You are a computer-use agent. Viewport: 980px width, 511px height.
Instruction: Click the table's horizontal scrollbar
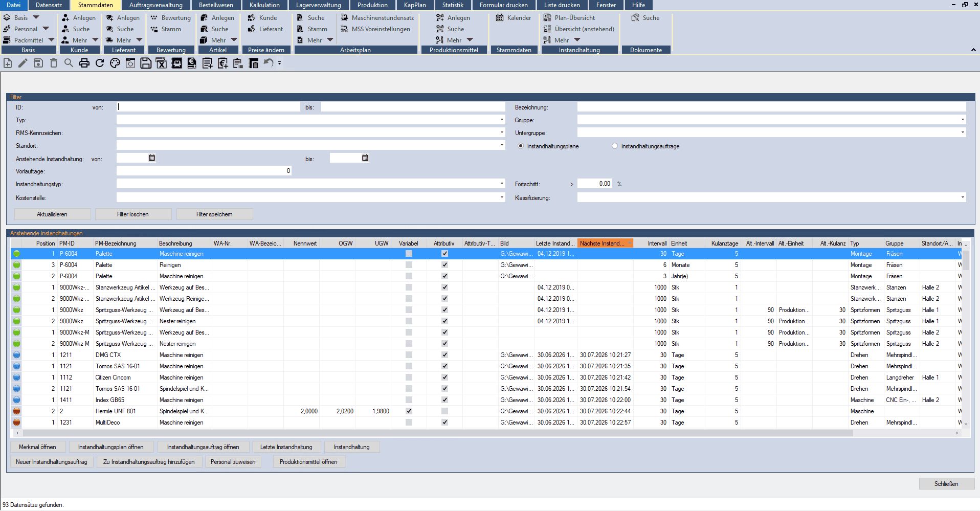pos(437,433)
